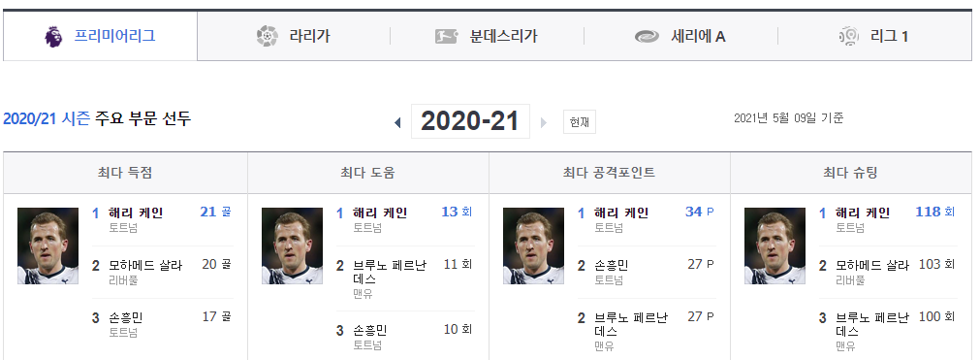Go to previous season with left arrow

click(x=397, y=122)
